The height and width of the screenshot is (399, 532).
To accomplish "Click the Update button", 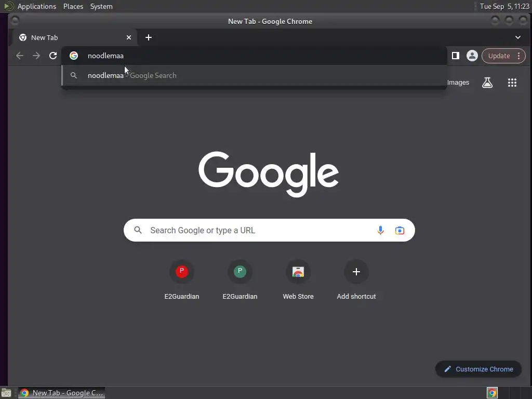I will coord(499,56).
